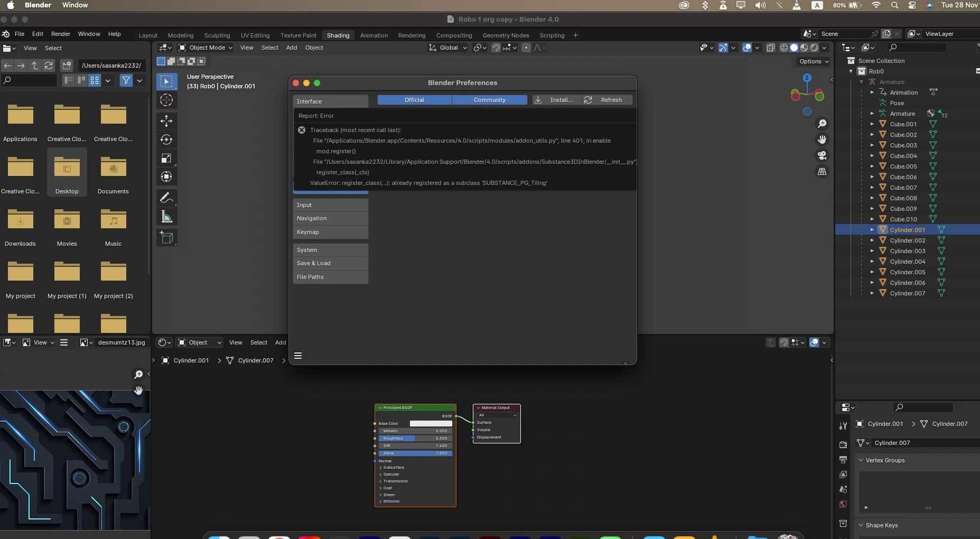
Task: Create a new folder in file browser
Action: point(67,66)
